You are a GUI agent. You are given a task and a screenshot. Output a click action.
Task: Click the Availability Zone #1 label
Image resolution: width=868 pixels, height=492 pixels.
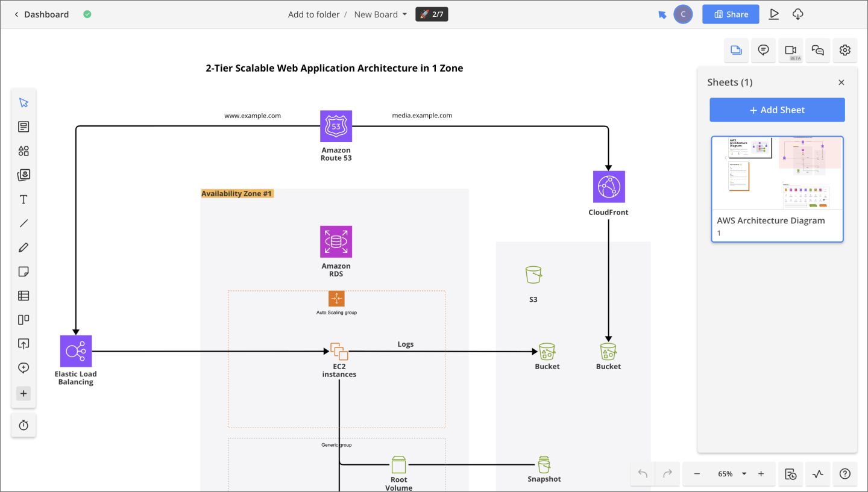tap(237, 193)
